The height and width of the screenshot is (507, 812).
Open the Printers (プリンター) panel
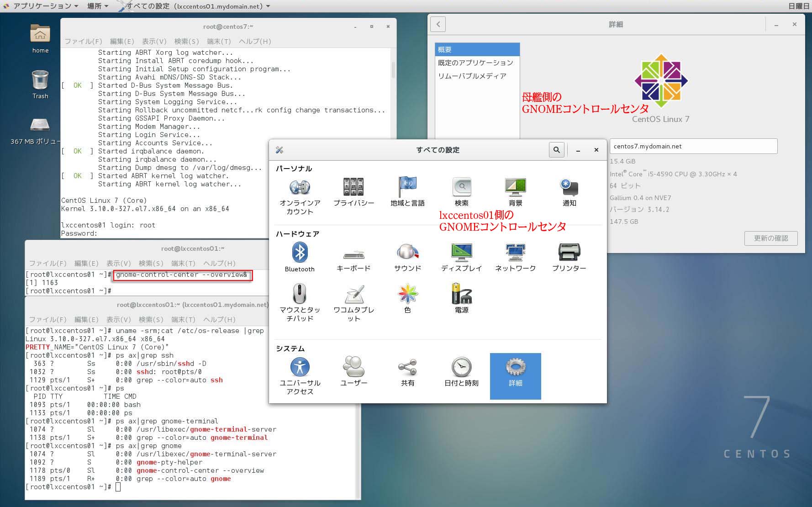[x=569, y=258]
